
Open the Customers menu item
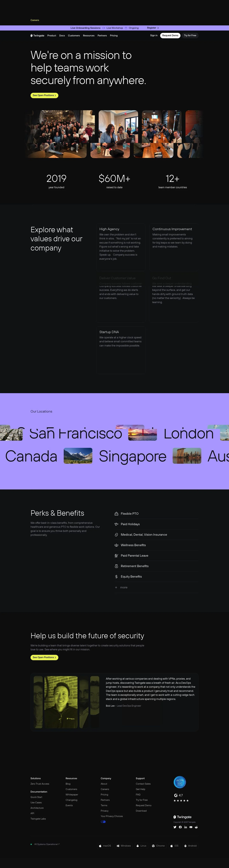(x=74, y=35)
